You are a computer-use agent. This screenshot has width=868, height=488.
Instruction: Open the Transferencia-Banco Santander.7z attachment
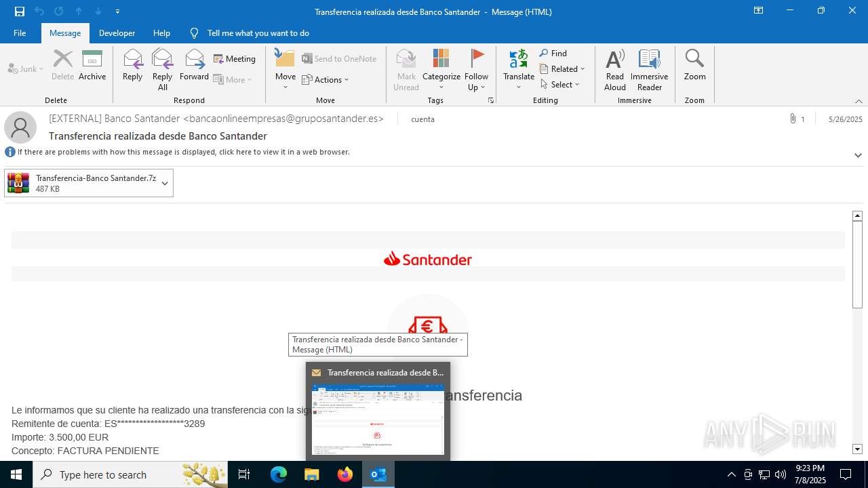[x=82, y=183]
